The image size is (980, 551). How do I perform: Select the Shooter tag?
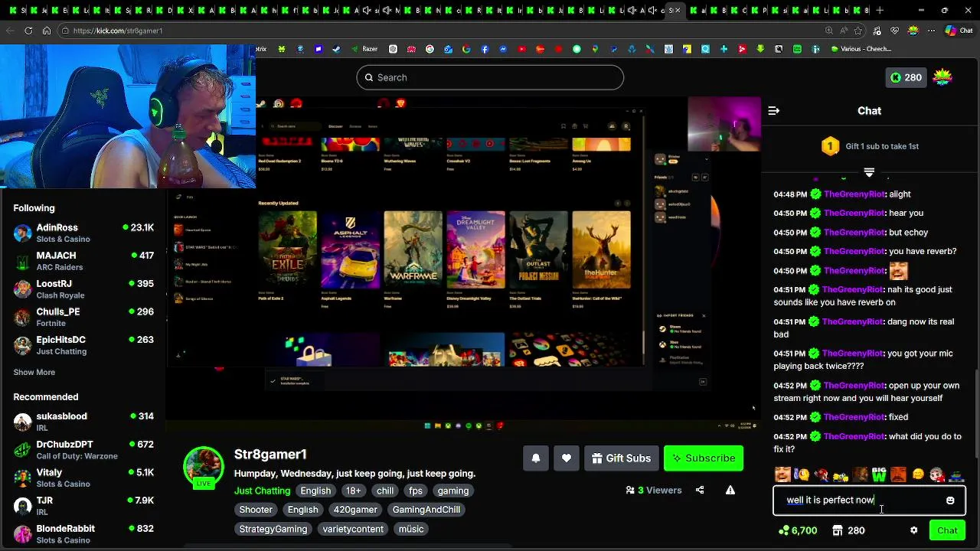click(256, 510)
